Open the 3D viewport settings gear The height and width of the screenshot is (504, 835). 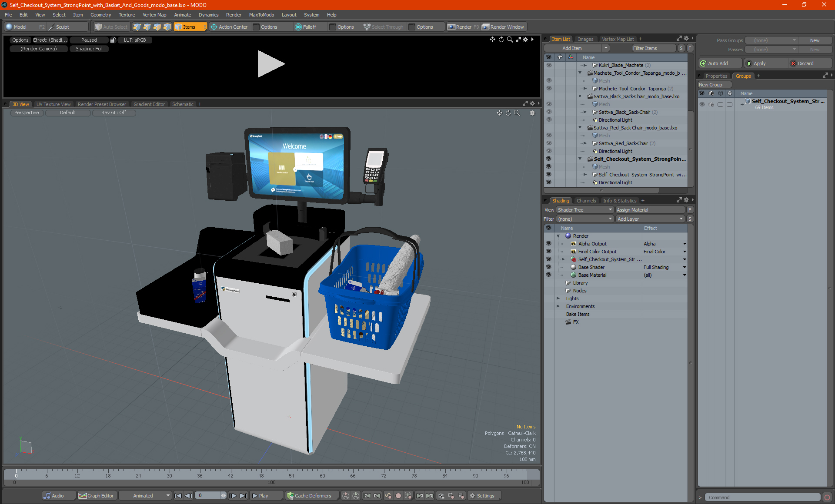532,113
